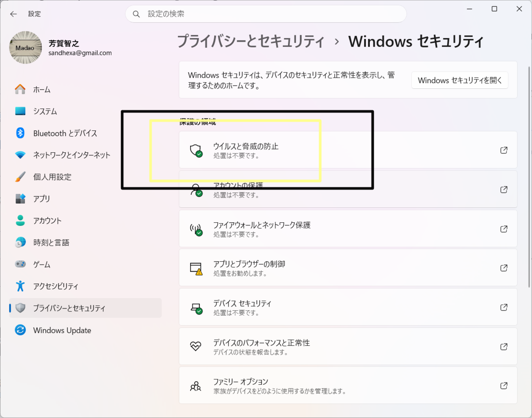Click the アクセシビリティ figure icon
Viewport: 532px width, 418px height.
point(20,286)
